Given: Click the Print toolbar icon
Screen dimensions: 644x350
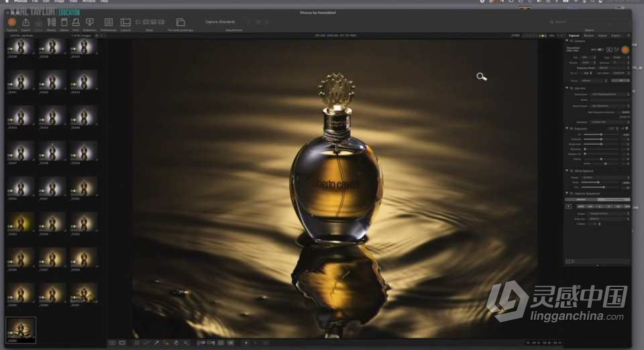Looking at the screenshot, I should pyautogui.click(x=76, y=22).
